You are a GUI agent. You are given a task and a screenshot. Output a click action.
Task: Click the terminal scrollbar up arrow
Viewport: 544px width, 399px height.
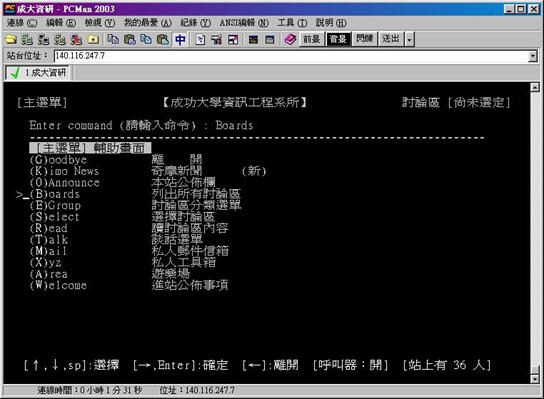(x=535, y=87)
